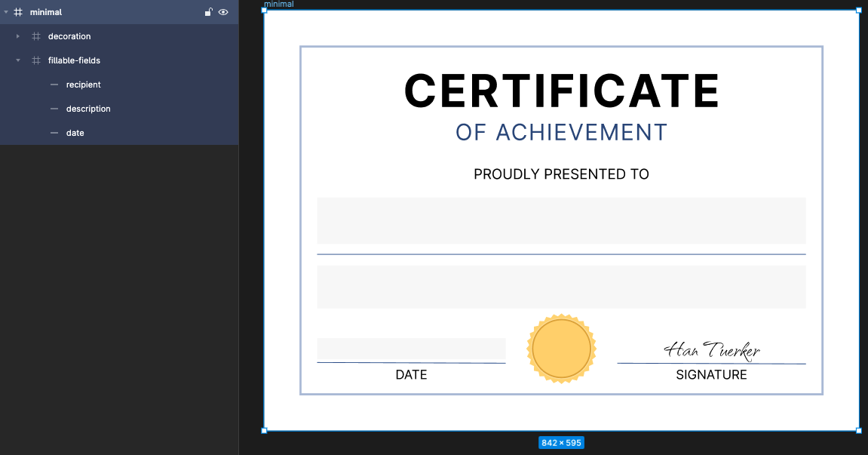Hide the minimal frame using the eye icon
This screenshot has width=868, height=455.
click(x=223, y=12)
